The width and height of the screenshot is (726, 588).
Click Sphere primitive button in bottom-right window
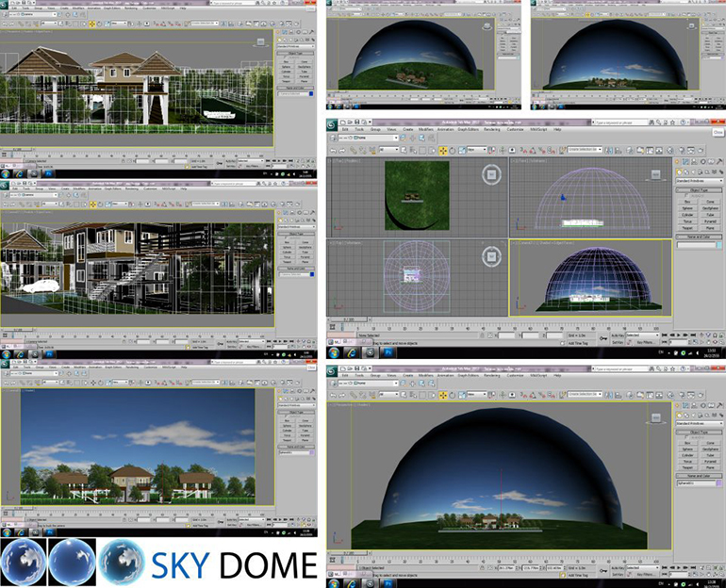[x=688, y=450]
